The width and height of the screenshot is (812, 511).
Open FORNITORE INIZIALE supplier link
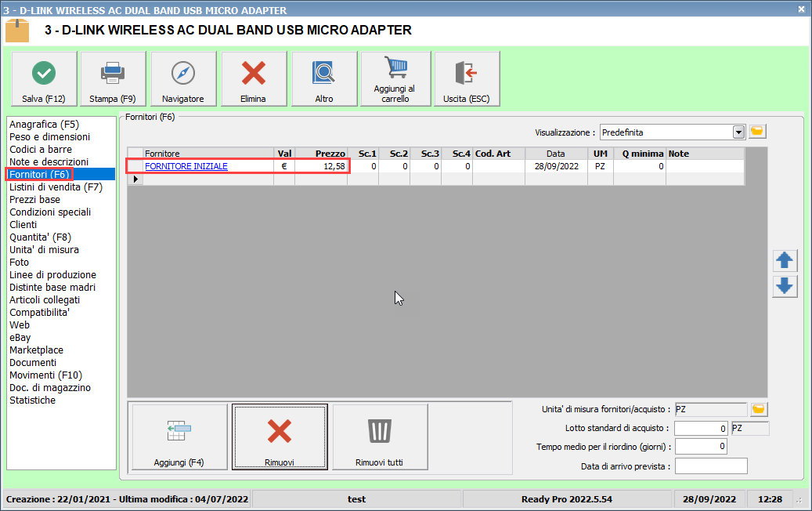[x=186, y=166]
